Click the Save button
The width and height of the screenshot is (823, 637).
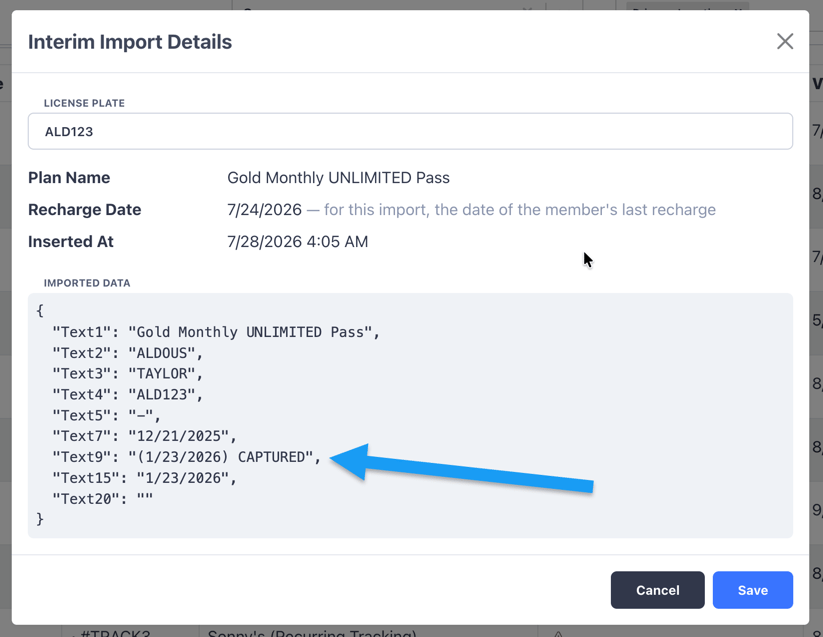752,590
